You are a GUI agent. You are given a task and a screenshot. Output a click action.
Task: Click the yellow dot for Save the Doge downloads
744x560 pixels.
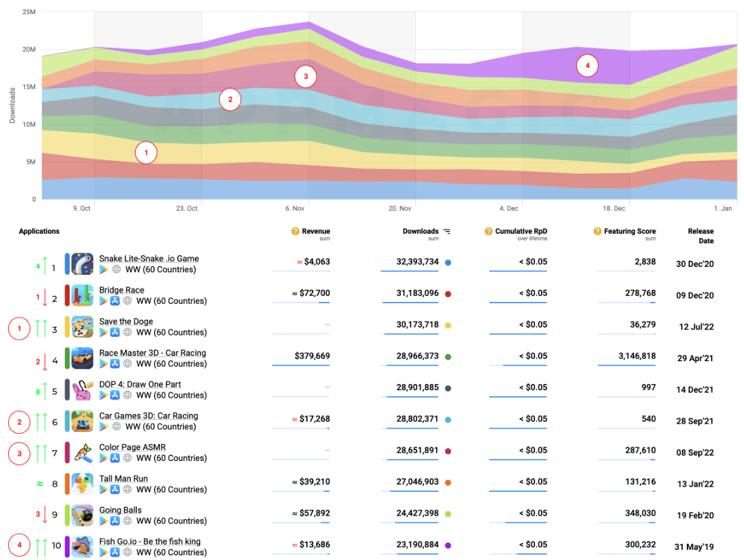pos(448,325)
